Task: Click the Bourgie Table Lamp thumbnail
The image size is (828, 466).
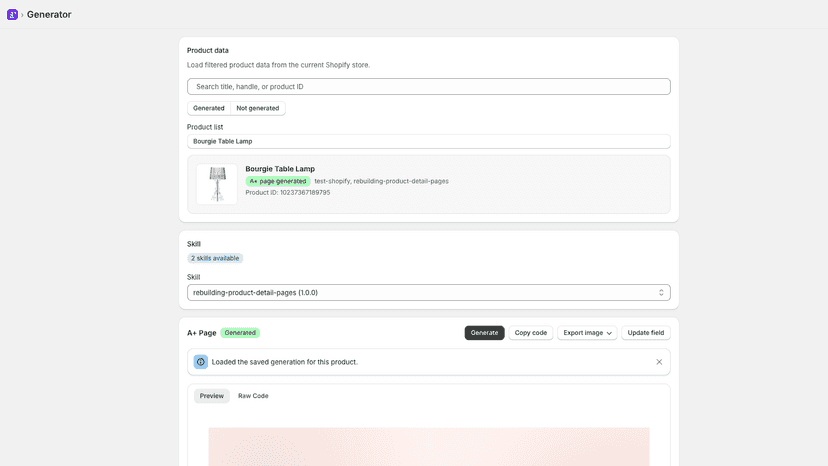Action: tap(217, 184)
